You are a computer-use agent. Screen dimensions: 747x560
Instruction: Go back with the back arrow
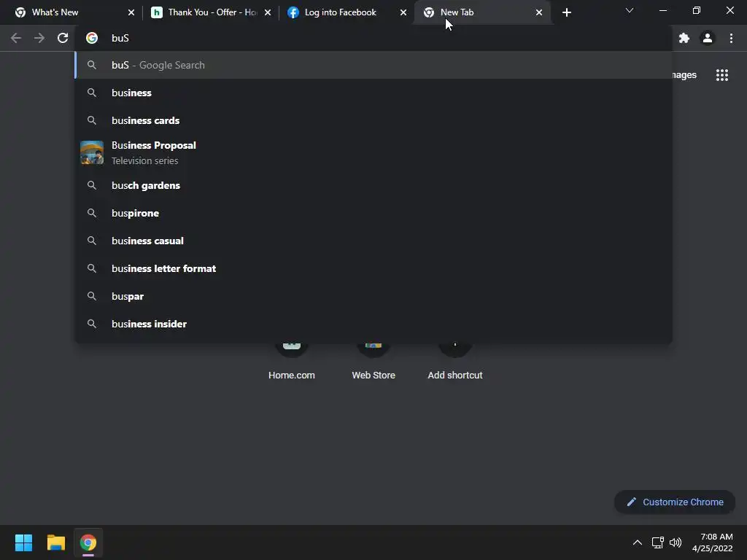16,38
